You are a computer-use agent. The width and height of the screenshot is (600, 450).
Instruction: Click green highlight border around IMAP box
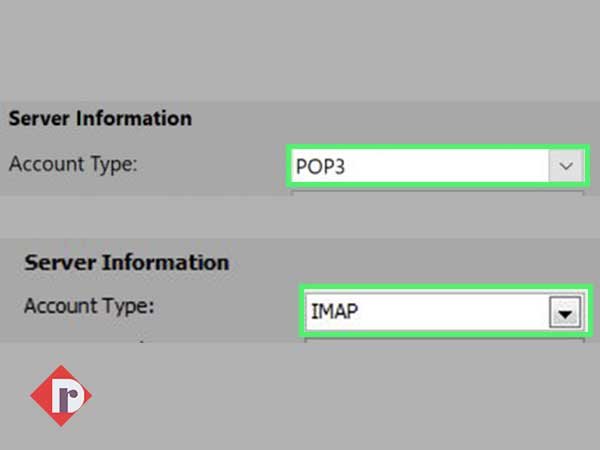(445, 287)
